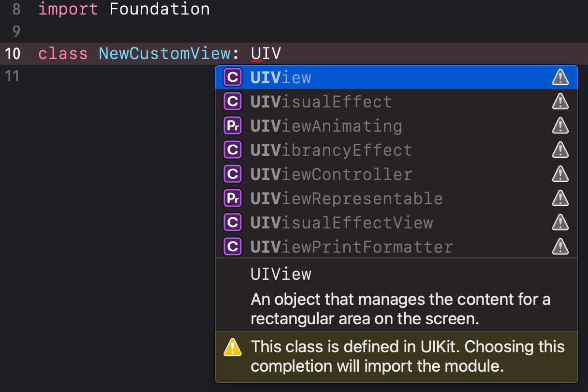Choose UIVisualEffect from completion list
Screen dimensions: 588x392
point(396,102)
